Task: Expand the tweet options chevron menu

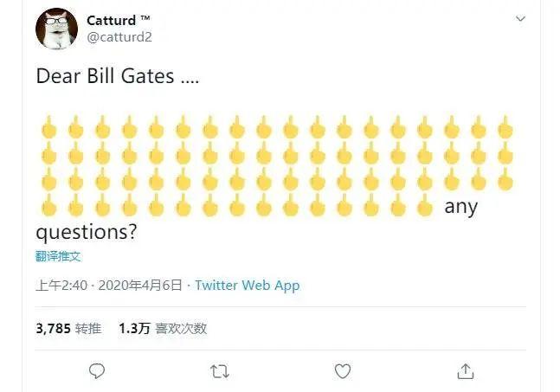Action: pos(520,18)
